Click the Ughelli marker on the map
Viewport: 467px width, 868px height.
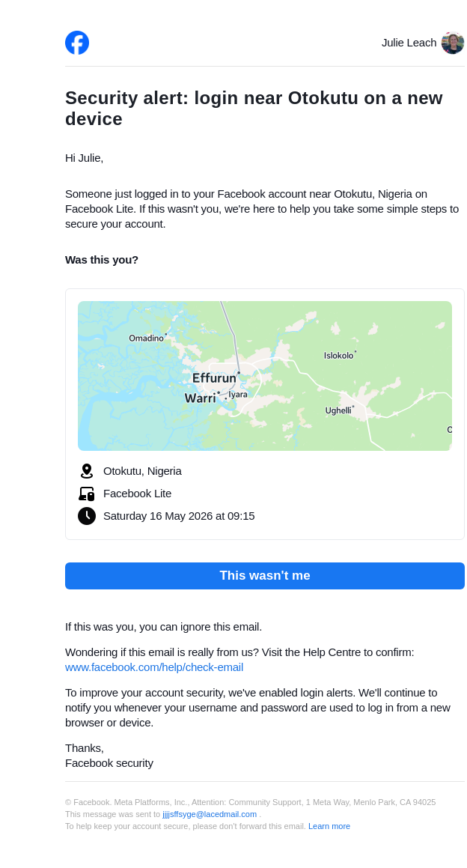[338, 410]
